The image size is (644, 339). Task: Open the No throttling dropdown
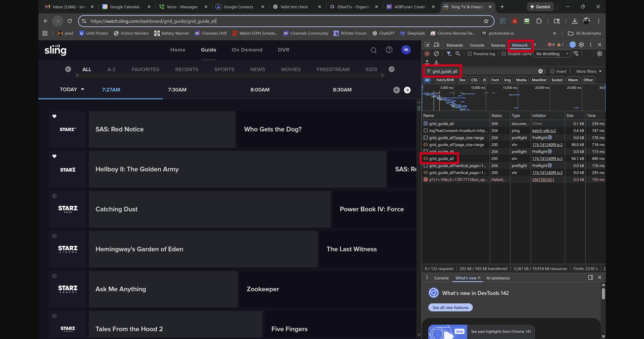[x=552, y=54]
